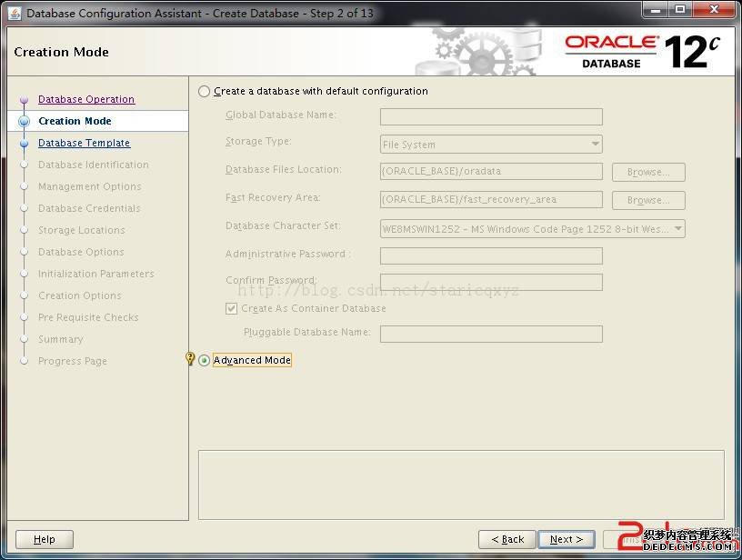This screenshot has height=560, width=742.
Task: Click the Creation Mode step bullet icon
Action: (x=24, y=121)
